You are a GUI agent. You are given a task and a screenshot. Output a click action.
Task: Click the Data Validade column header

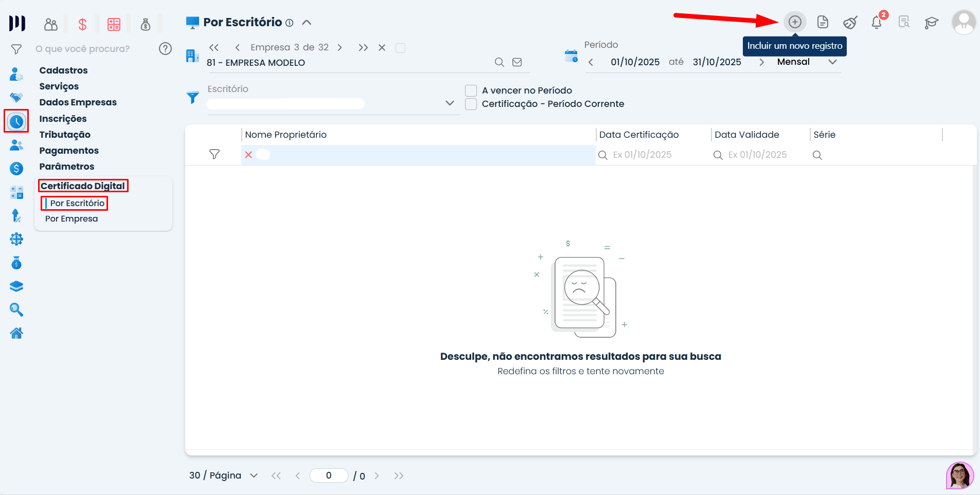(746, 135)
